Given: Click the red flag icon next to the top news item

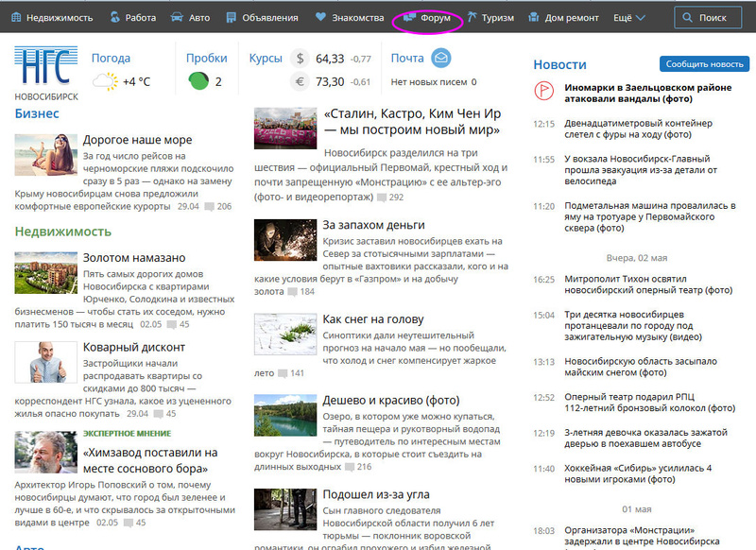Looking at the screenshot, I should [544, 92].
